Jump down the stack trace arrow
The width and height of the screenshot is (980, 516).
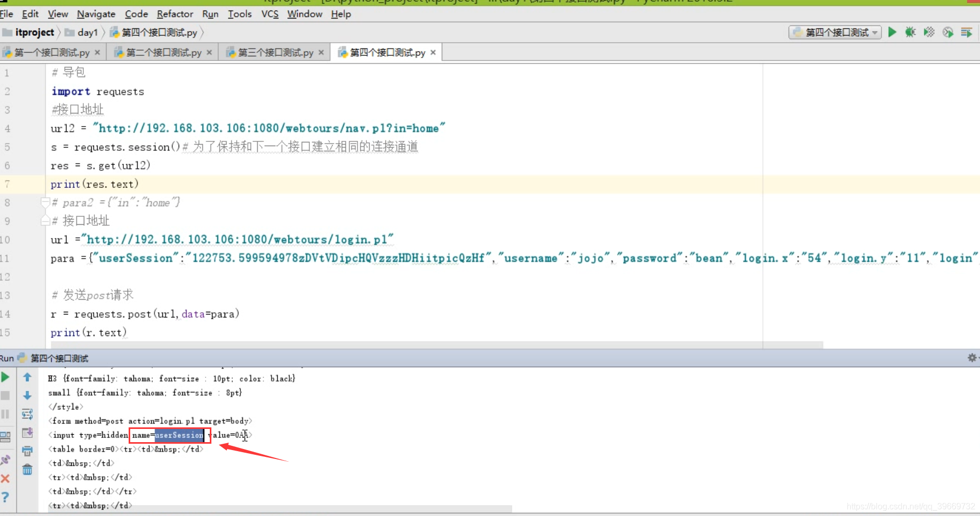point(27,396)
